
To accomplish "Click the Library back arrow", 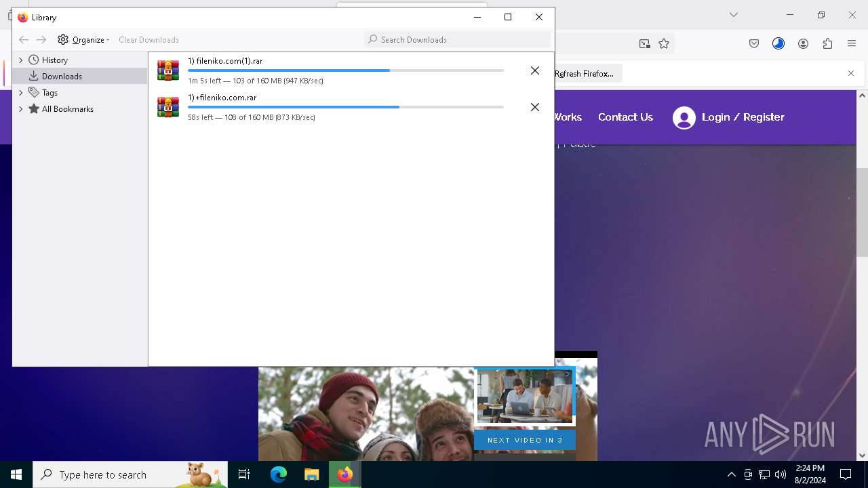I will 24,40.
